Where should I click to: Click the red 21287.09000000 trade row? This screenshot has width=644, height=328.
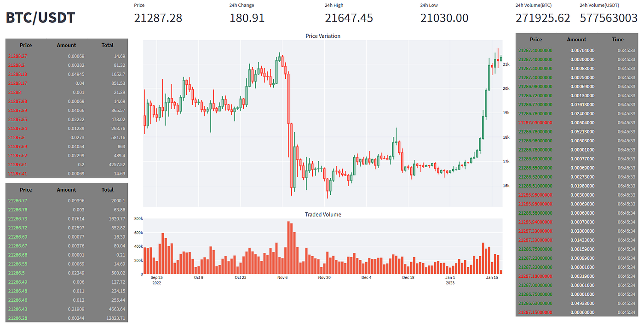577,123
